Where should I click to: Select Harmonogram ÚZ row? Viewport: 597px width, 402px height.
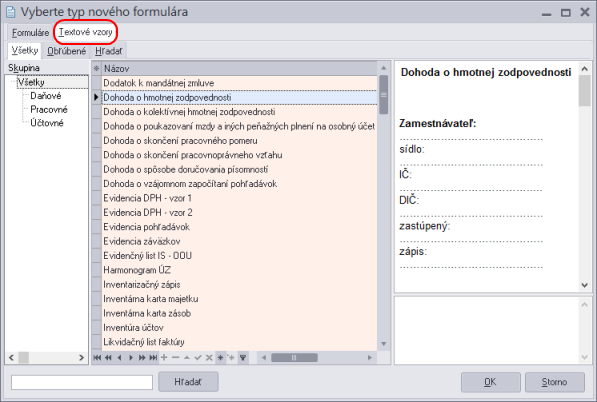(240, 270)
